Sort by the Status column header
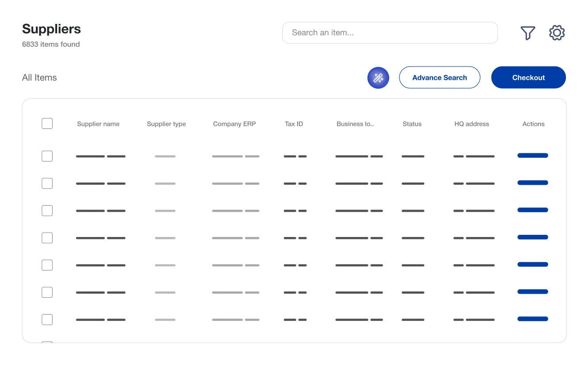The height and width of the screenshot is (366, 588). click(412, 124)
